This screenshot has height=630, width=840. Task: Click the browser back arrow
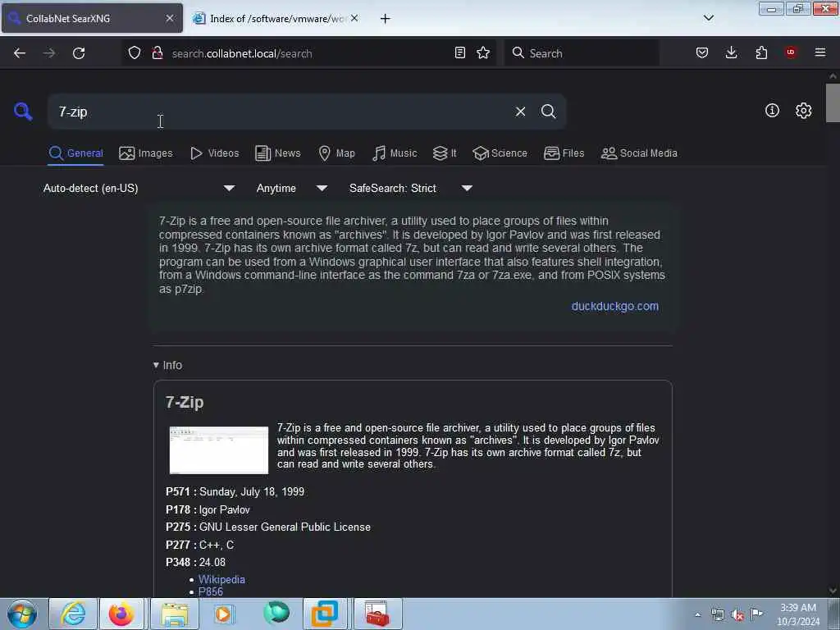(x=20, y=53)
